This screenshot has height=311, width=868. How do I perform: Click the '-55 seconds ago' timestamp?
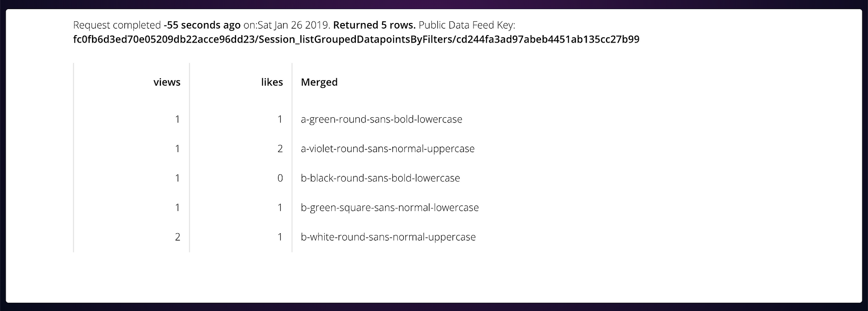pyautogui.click(x=202, y=25)
